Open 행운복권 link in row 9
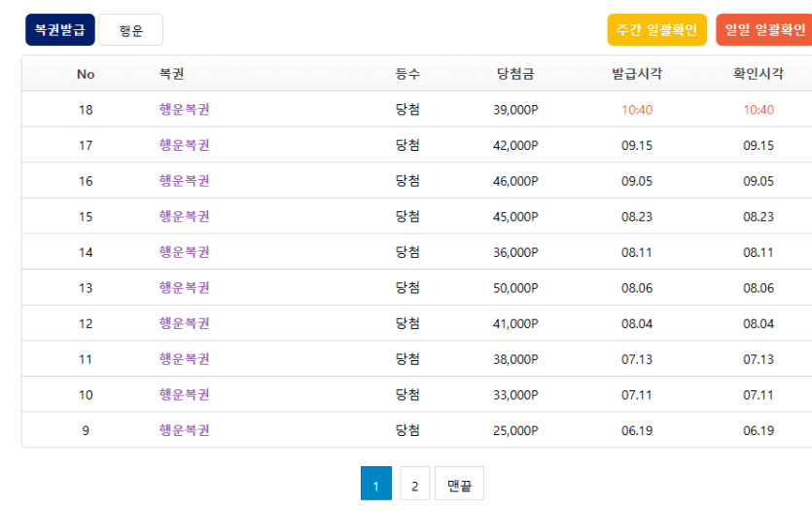Viewport: 812px width, 511px height. pyautogui.click(x=184, y=430)
